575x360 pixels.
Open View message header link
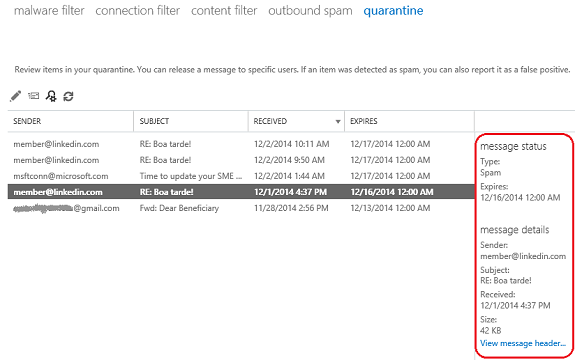523,344
